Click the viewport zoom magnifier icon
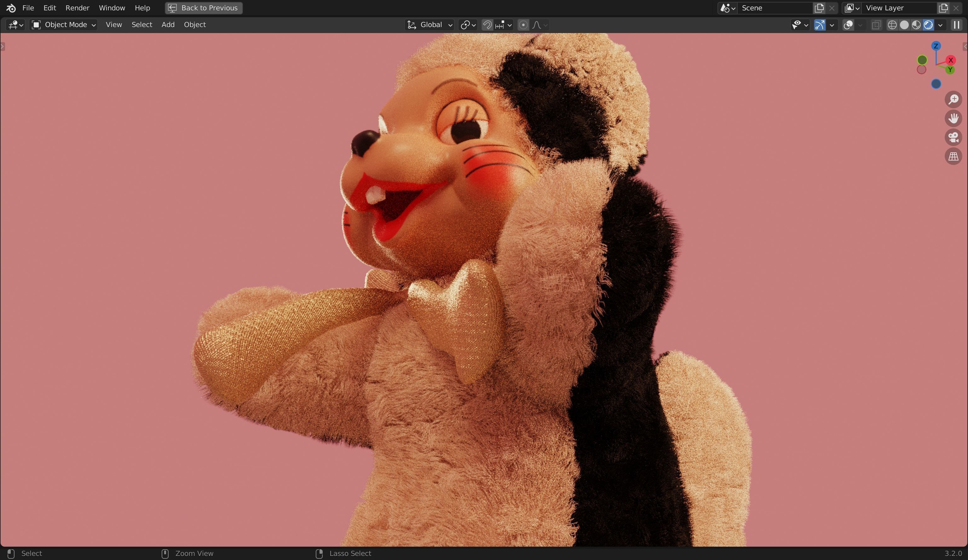 (954, 99)
